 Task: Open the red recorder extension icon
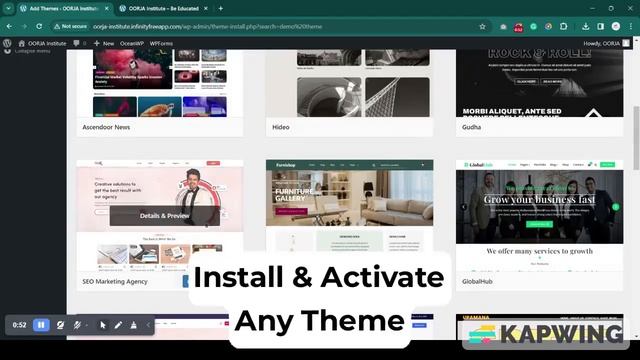pos(518,27)
